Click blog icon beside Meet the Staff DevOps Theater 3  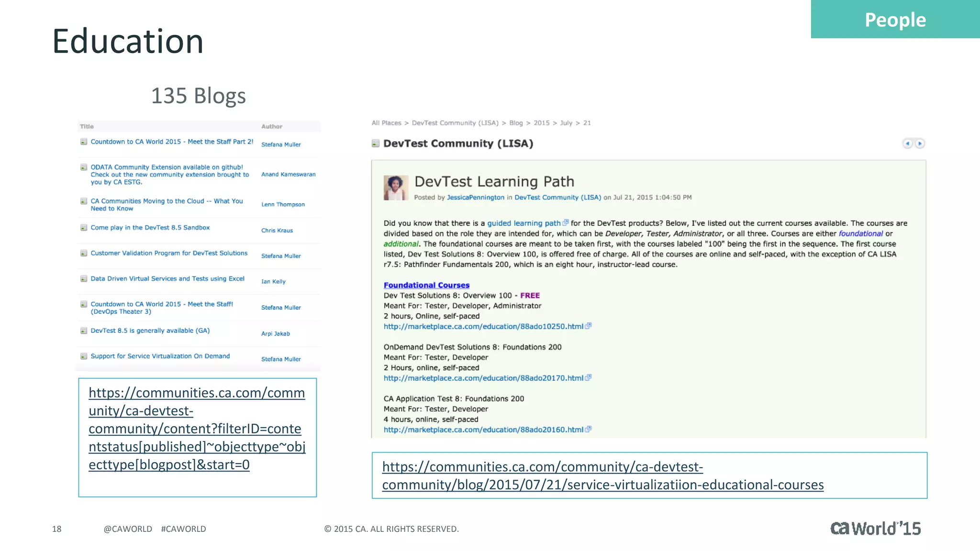[x=84, y=304]
